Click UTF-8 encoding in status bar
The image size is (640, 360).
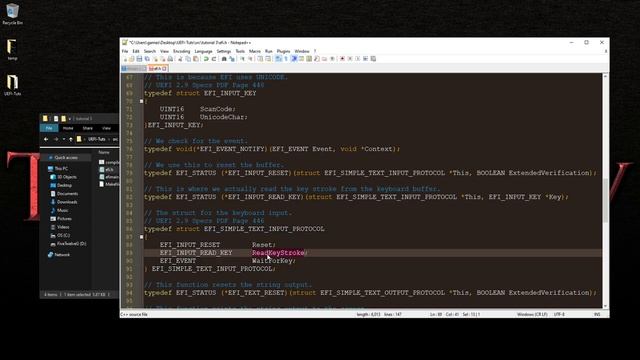click(x=559, y=314)
